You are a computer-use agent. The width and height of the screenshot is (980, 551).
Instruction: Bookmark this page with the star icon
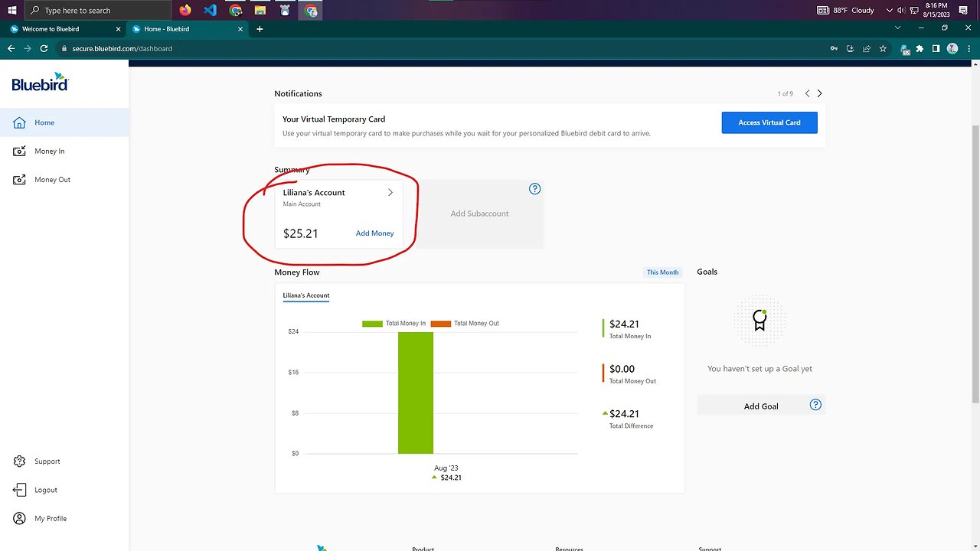coord(883,48)
